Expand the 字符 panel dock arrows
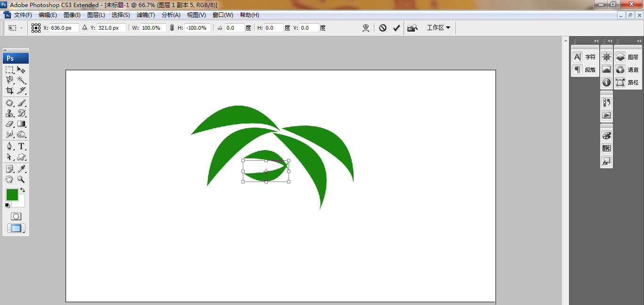Viewport: 644px width, 305px height. [x=596, y=41]
